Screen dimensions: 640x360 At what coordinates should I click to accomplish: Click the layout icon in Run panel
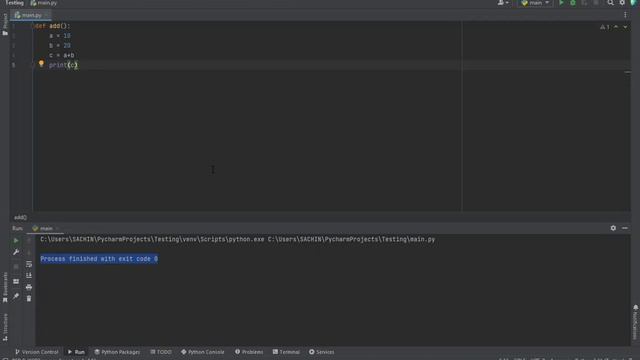[16, 282]
